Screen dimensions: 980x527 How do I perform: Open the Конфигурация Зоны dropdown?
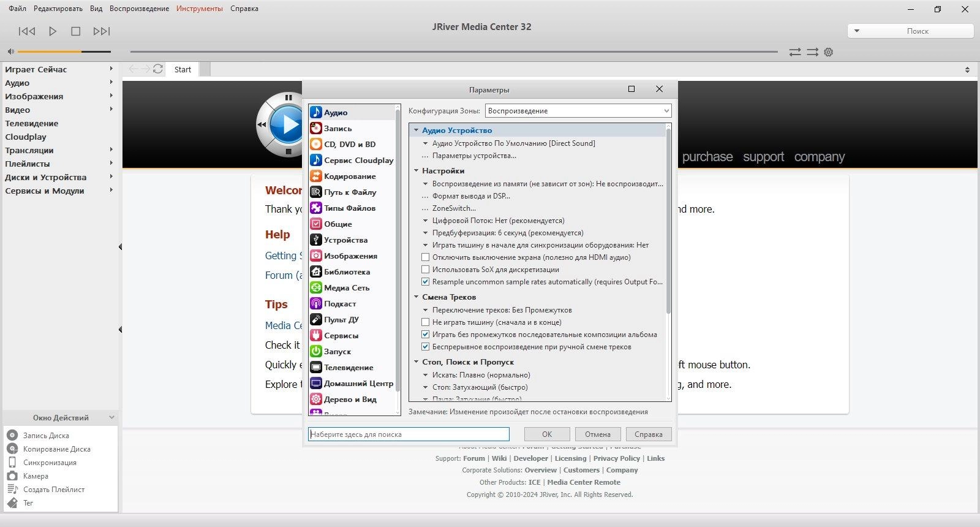click(578, 111)
